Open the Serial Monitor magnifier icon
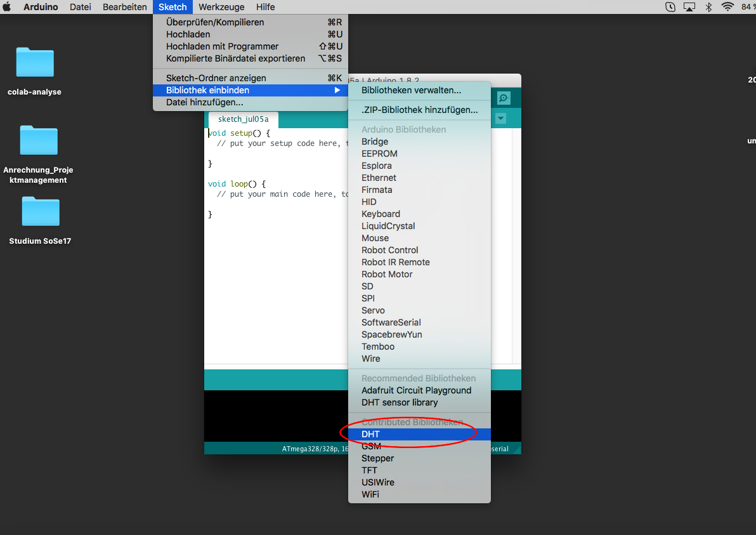Viewport: 756px width, 535px height. 504,98
